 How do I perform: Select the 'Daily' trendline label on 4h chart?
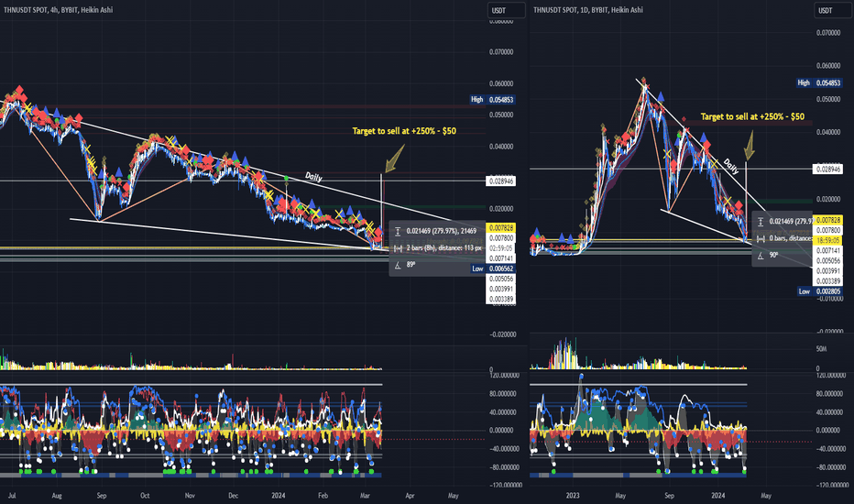pos(313,177)
